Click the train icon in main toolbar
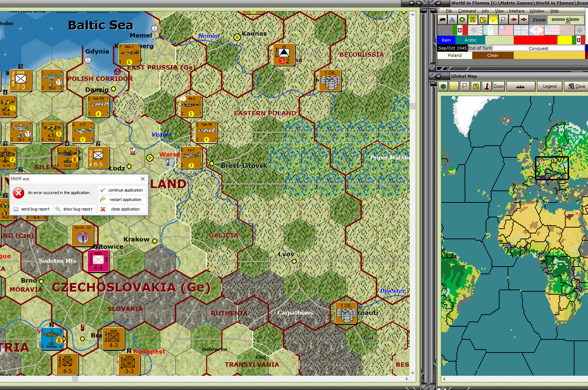Image resolution: width=588 pixels, height=390 pixels. click(442, 20)
